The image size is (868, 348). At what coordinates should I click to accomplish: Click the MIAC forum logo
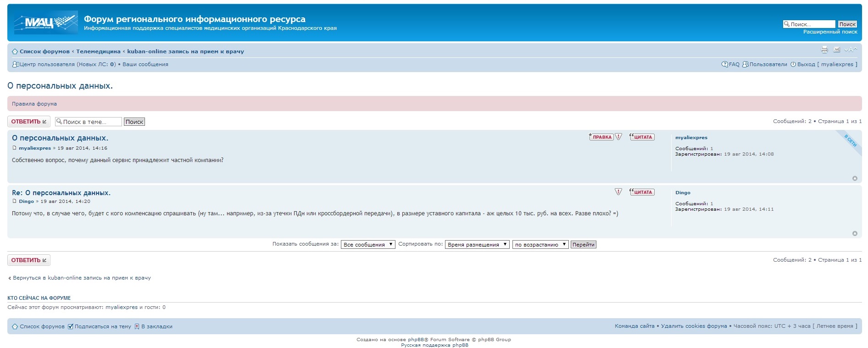click(x=46, y=22)
